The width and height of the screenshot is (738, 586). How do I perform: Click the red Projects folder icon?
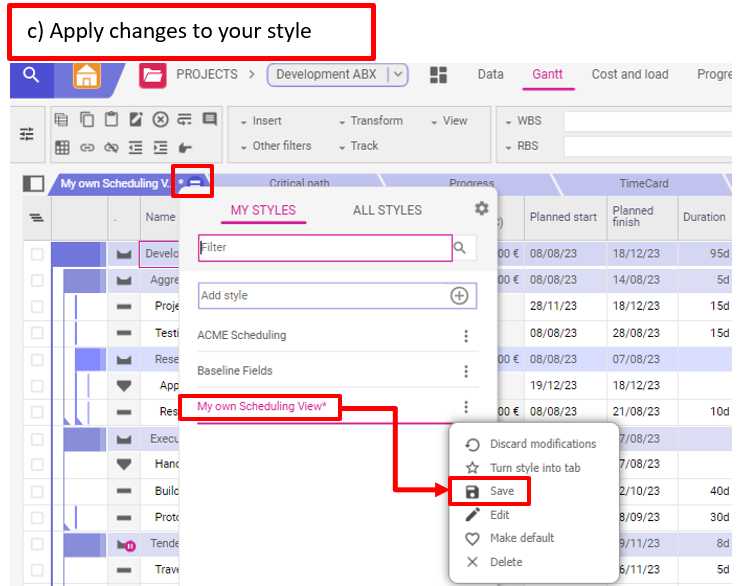click(x=153, y=75)
